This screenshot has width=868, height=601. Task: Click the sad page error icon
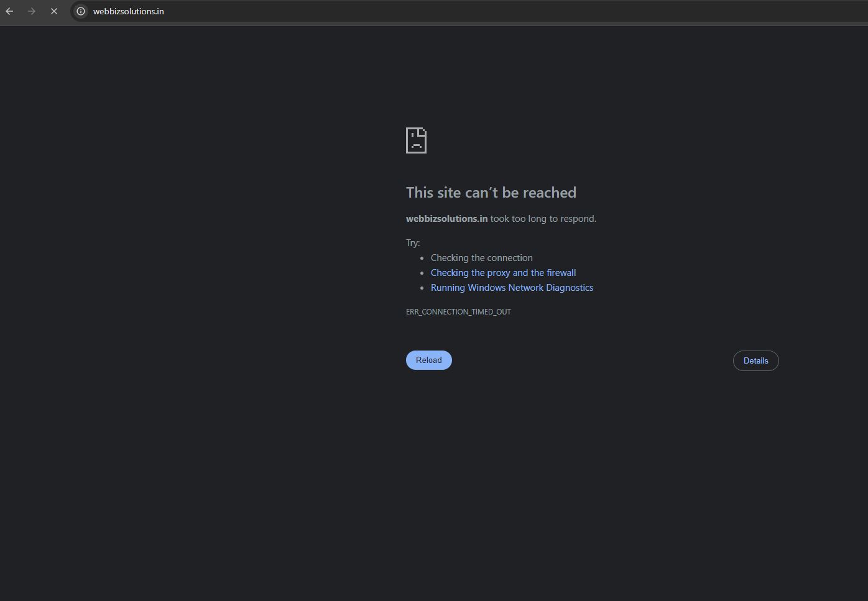[x=416, y=140]
